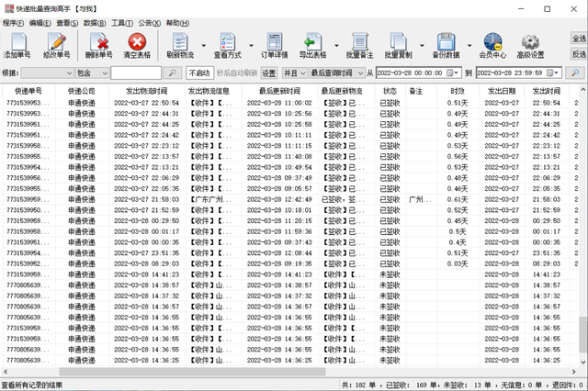Open 会员中心 member center

pos(492,45)
